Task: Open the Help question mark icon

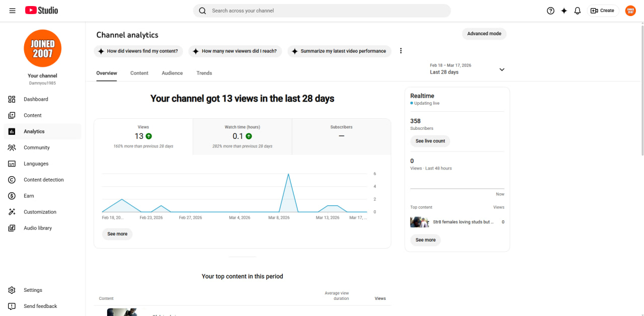Action: [550, 11]
